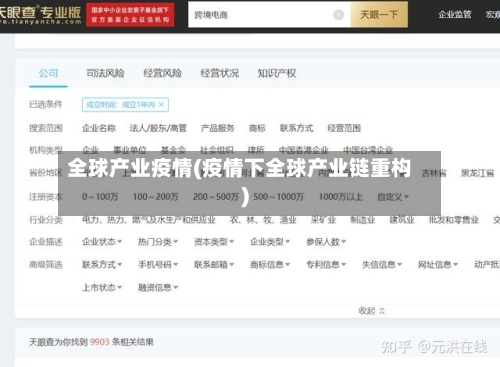Choose 法人/股东/高管 search scope
The image size is (500, 367).
(x=158, y=128)
